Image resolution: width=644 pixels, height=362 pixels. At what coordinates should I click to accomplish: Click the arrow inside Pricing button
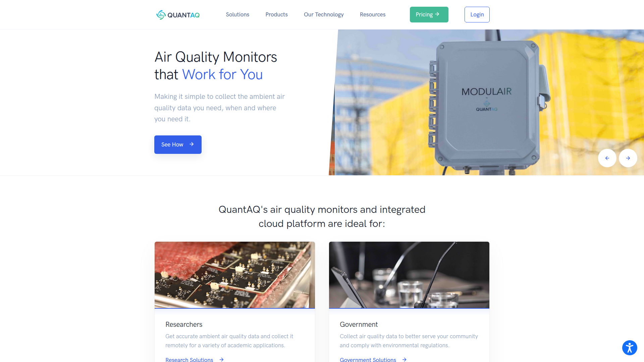click(437, 14)
